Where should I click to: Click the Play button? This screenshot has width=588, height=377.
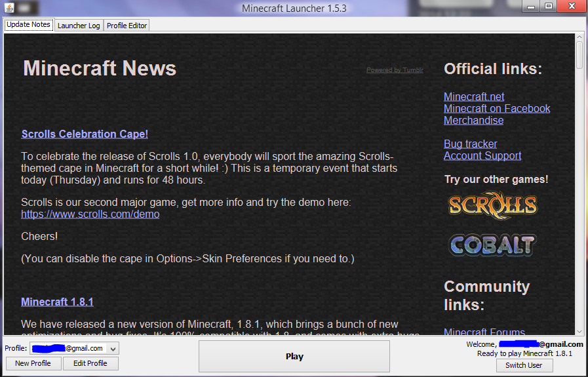click(294, 357)
